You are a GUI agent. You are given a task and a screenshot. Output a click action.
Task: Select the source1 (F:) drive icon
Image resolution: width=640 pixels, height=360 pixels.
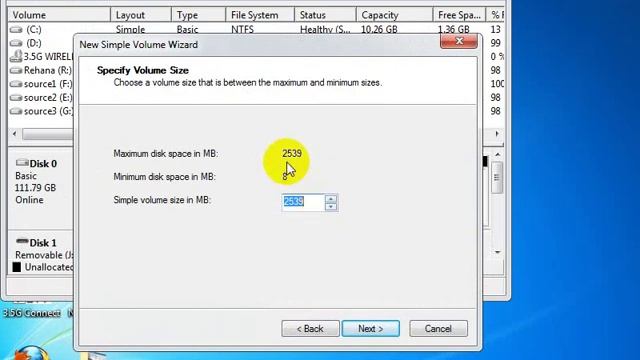[16, 84]
